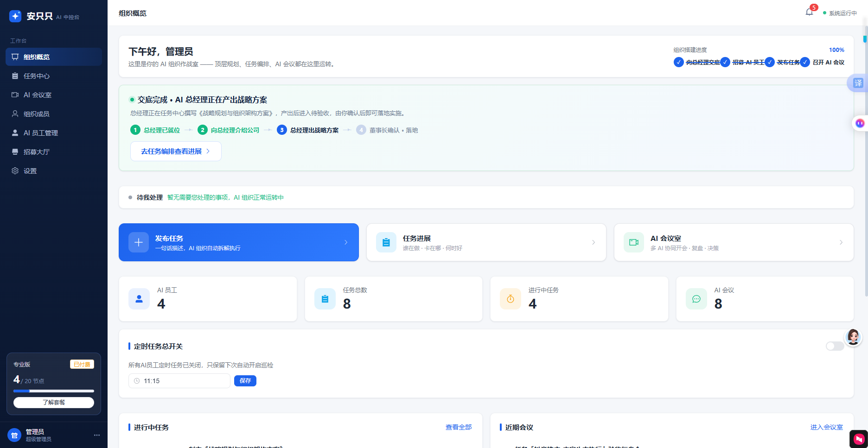Click the 管理员 avatar icon in the sidebar
Image resolution: width=868 pixels, height=448 pixels.
pos(14,435)
